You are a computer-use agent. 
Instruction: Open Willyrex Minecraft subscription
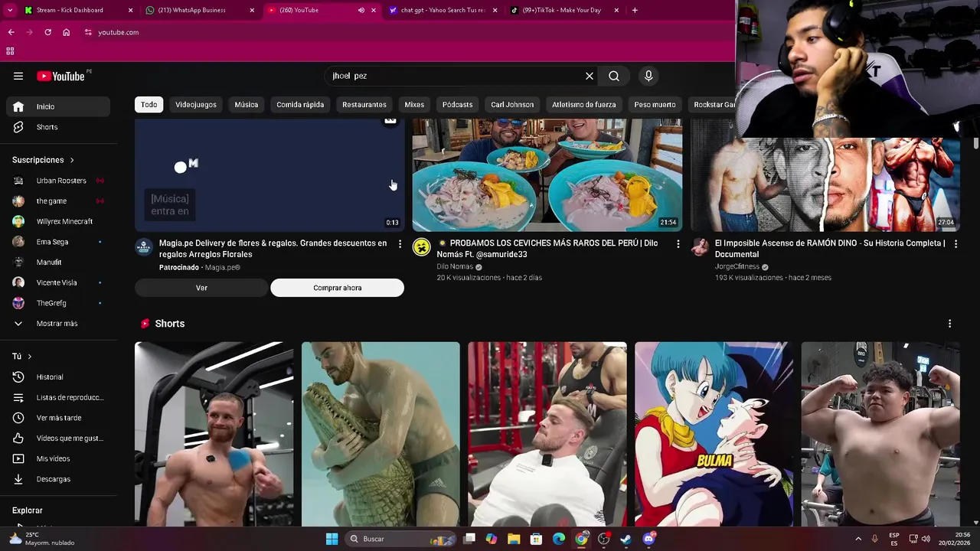(58, 221)
